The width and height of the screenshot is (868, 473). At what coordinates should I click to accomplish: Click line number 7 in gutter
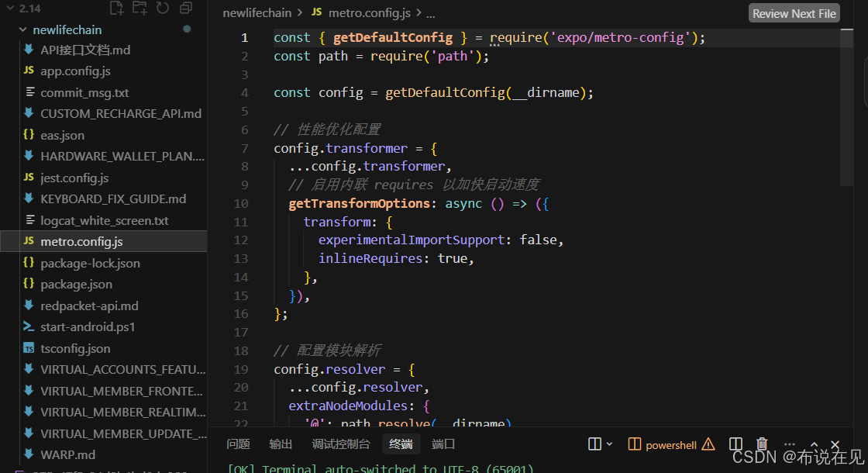(x=245, y=148)
